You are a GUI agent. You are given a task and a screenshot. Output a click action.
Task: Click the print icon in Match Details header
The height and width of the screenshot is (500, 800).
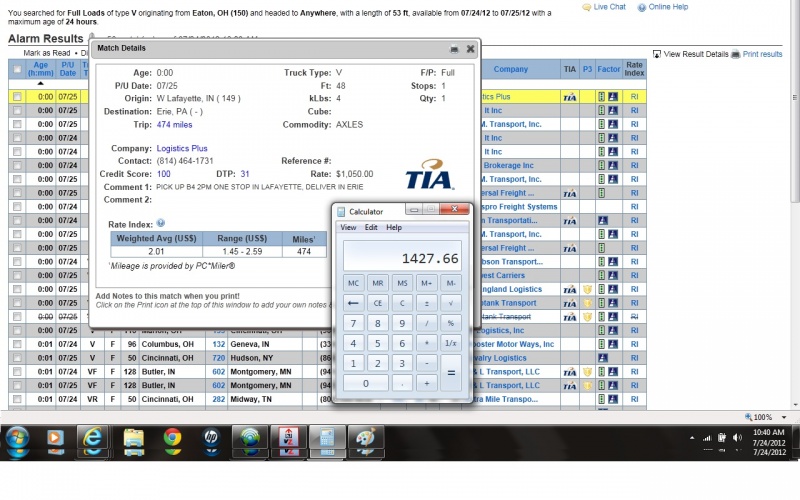click(x=454, y=49)
